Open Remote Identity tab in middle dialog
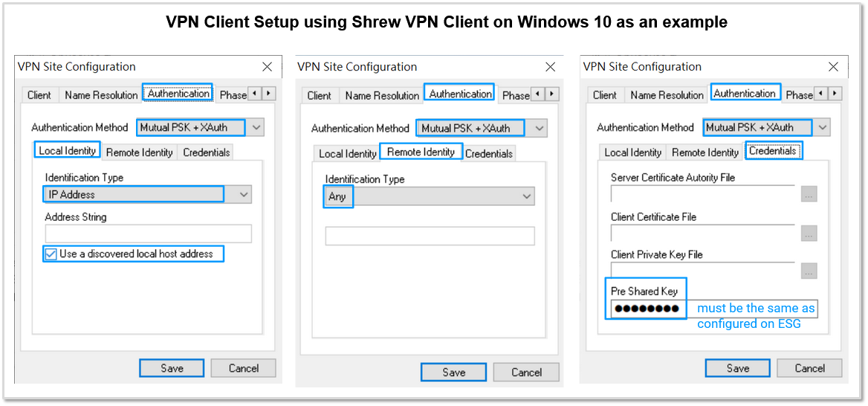 click(421, 152)
